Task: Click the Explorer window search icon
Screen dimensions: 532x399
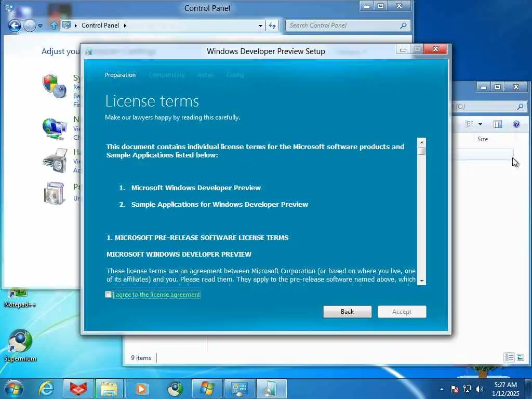Action: tap(520, 107)
